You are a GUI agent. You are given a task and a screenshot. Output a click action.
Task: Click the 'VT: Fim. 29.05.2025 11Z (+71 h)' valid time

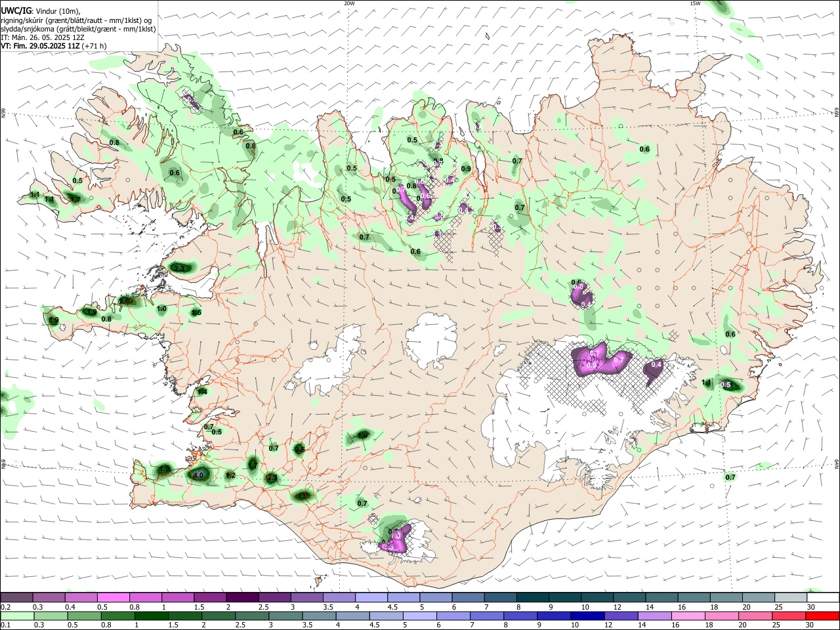tap(54, 46)
